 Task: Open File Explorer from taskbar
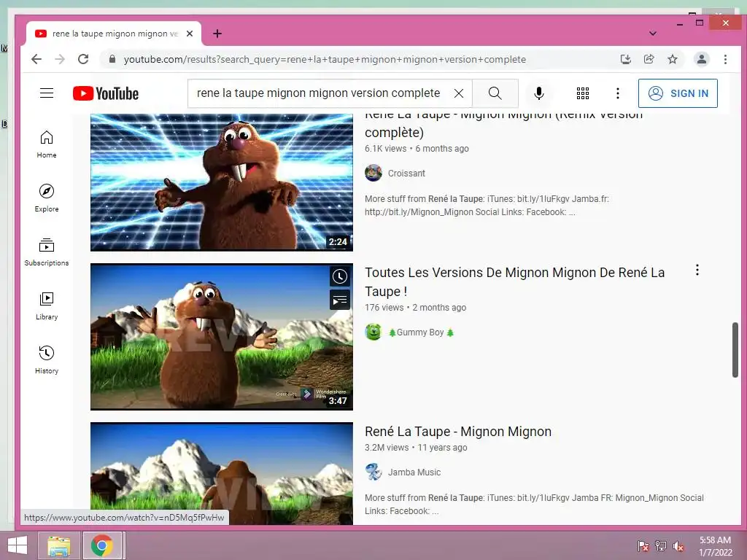(x=58, y=545)
